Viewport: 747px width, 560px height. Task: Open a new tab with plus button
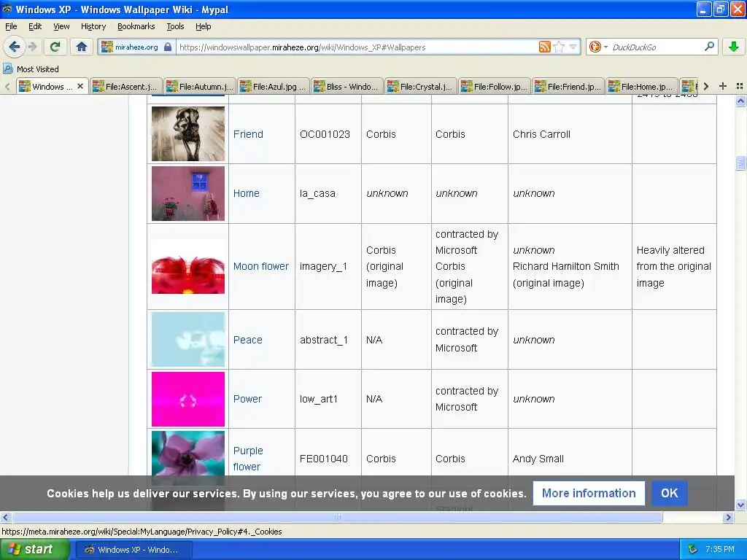pyautogui.click(x=723, y=86)
